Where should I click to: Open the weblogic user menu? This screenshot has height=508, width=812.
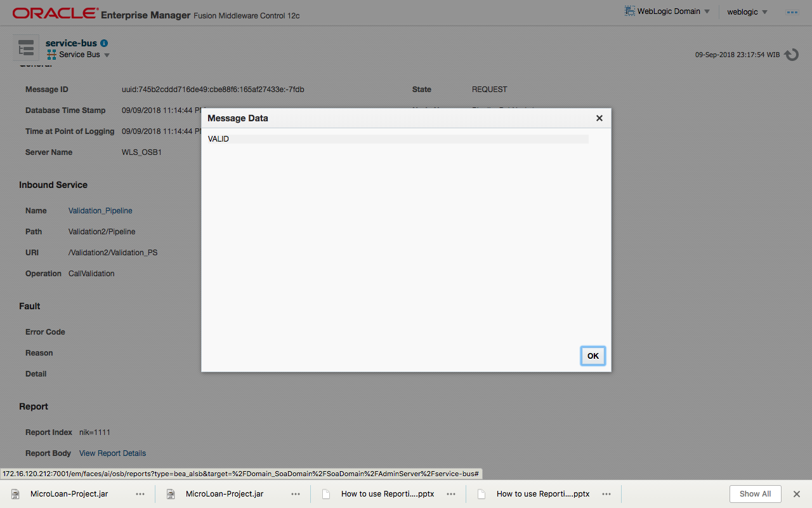747,12
